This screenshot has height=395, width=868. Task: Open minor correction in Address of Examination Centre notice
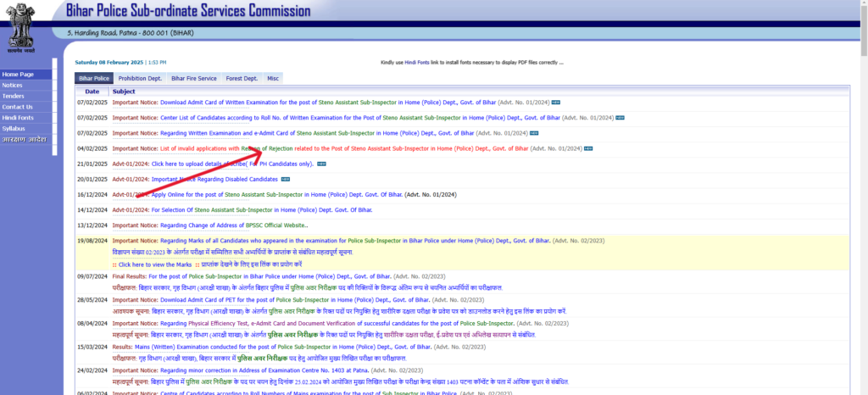click(264, 370)
